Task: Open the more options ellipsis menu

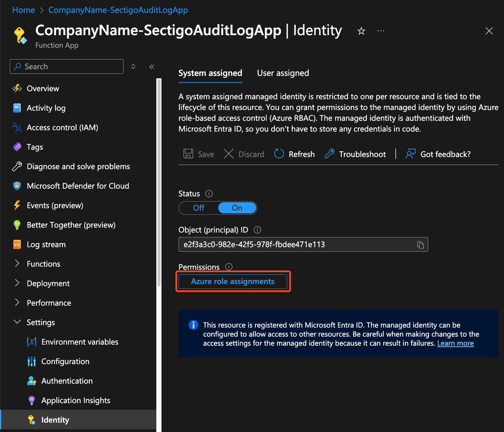Action: pyautogui.click(x=381, y=31)
